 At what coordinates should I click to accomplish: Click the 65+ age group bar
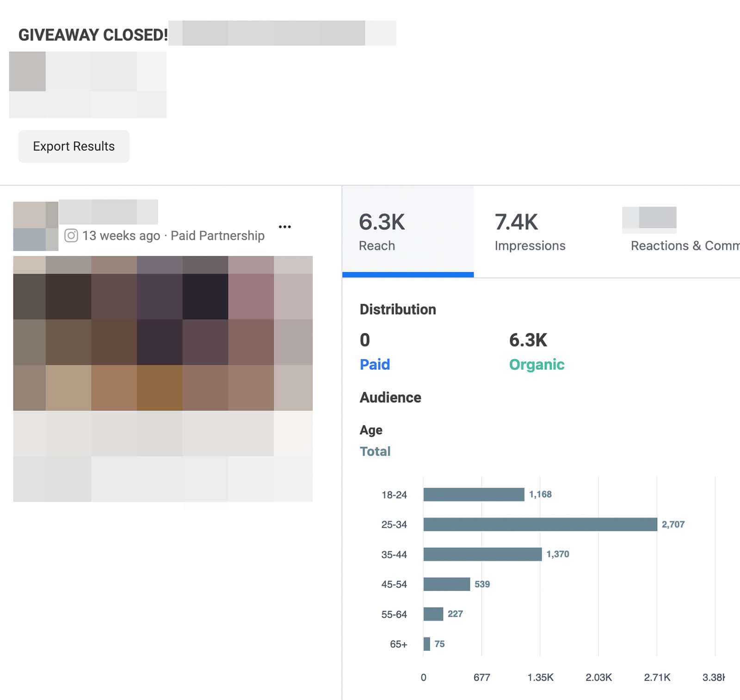point(426,644)
